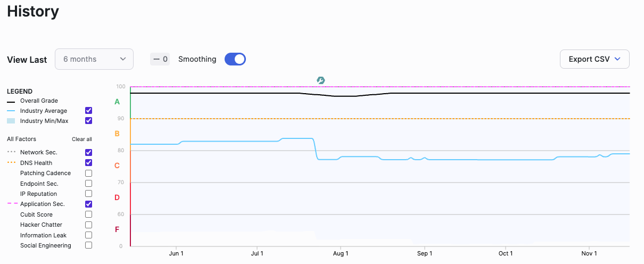Uncheck the Industry Min/Max checkbox
Viewport: 644px width, 264px height.
pos(89,121)
